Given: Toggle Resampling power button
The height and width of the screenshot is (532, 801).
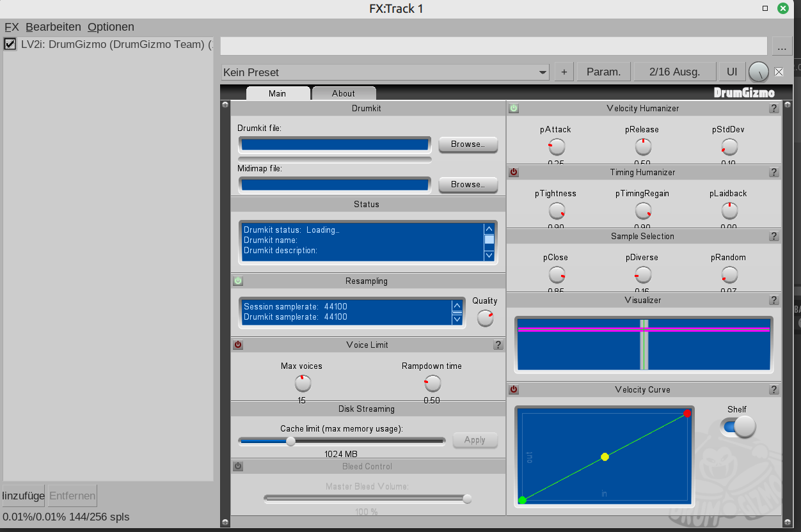Looking at the screenshot, I should point(238,281).
